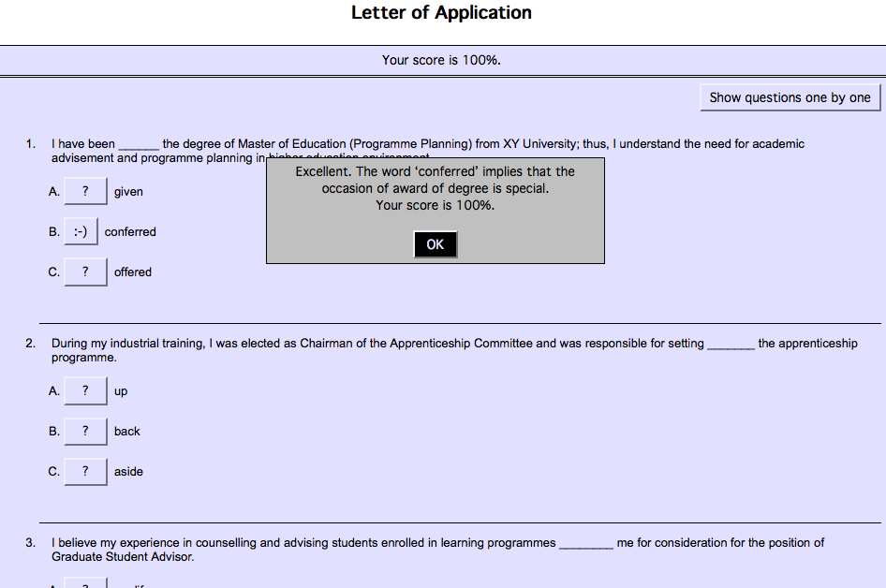
Task: Click the answer label 'up'
Action: click(121, 391)
